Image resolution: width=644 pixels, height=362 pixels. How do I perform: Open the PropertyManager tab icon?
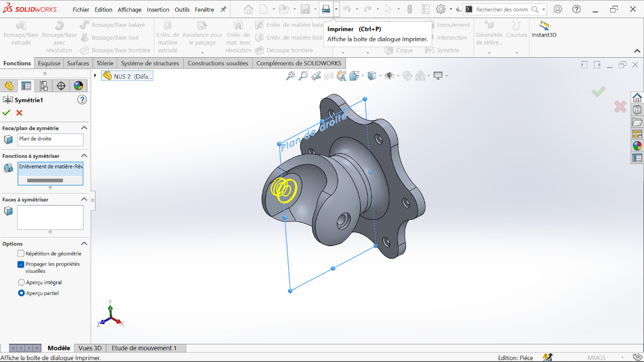(x=26, y=86)
